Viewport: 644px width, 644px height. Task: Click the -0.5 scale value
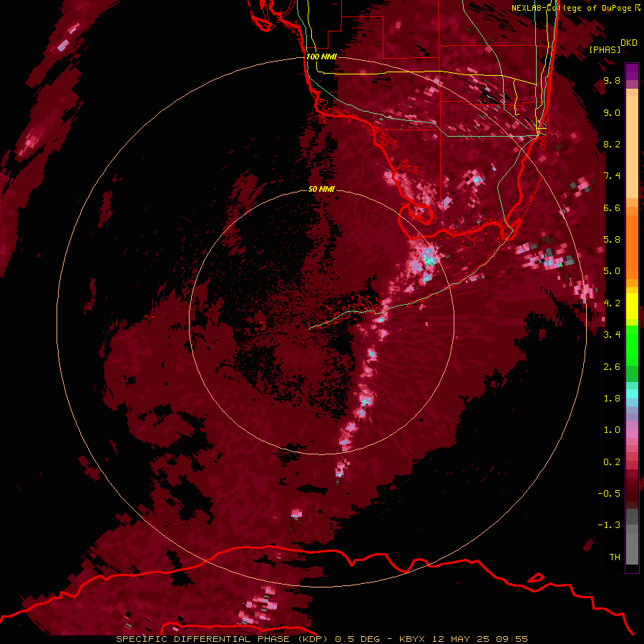pyautogui.click(x=609, y=494)
